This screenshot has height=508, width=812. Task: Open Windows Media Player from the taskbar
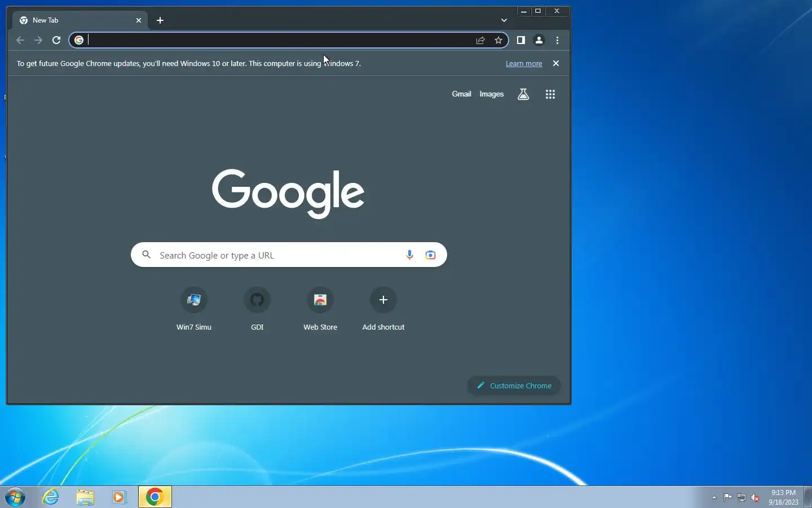coord(119,497)
